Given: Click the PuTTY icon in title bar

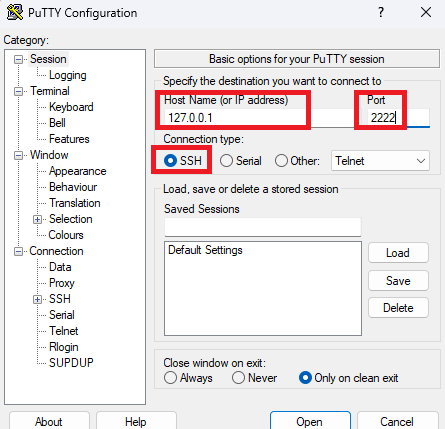Looking at the screenshot, I should [15, 12].
